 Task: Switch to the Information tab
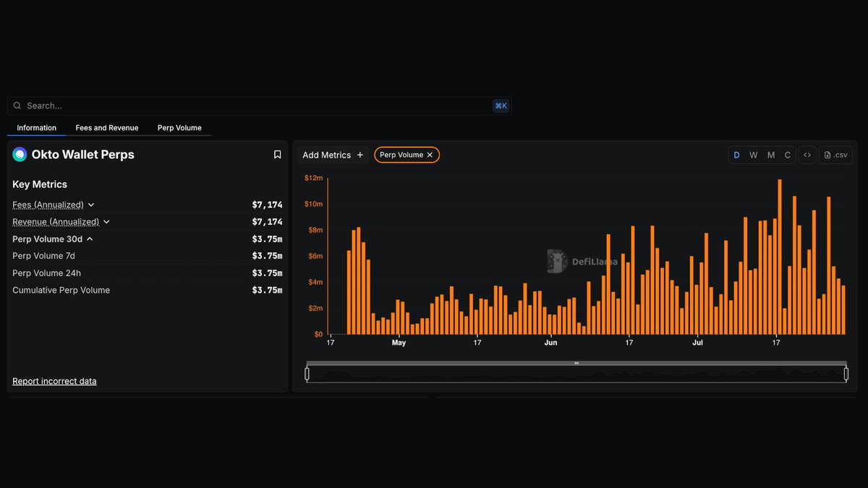click(x=37, y=128)
